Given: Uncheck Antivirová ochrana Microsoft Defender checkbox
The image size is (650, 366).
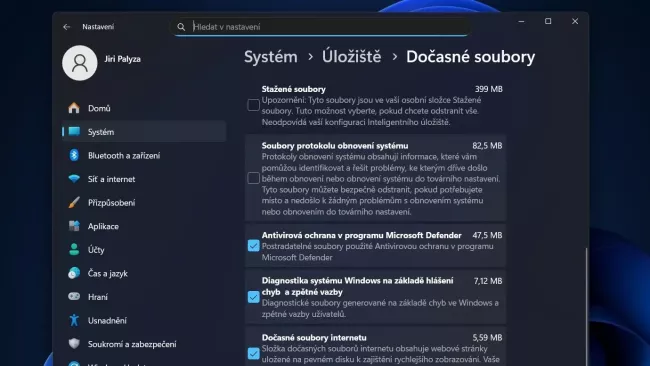Looking at the screenshot, I should pos(253,246).
